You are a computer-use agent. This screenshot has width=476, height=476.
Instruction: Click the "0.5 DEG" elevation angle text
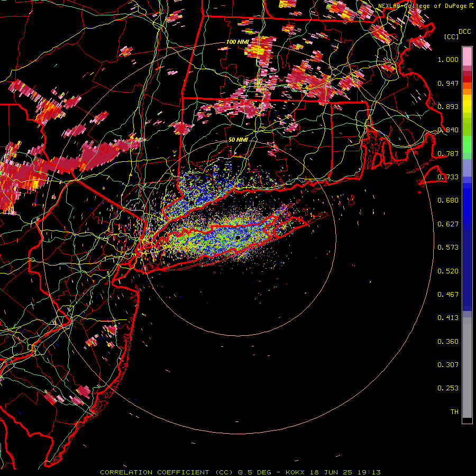point(254,472)
